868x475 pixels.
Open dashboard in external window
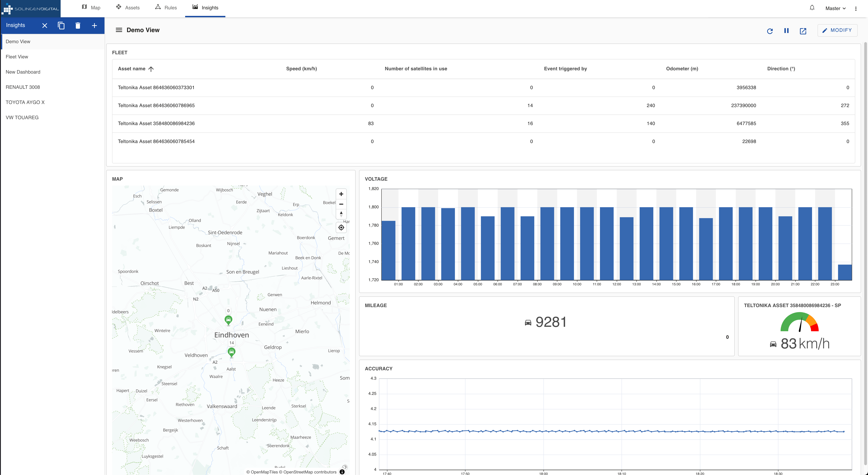803,31
